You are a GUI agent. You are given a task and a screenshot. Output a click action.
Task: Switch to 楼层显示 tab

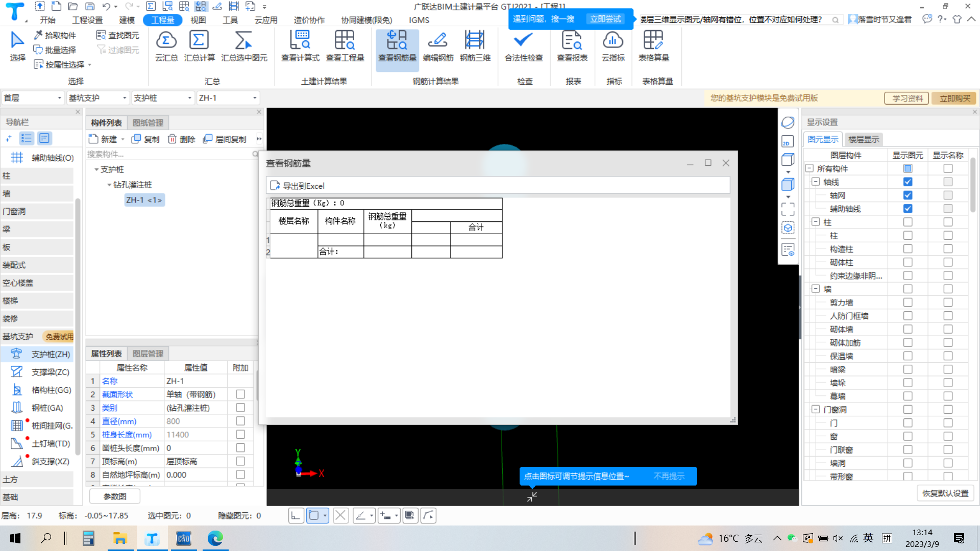pyautogui.click(x=864, y=139)
